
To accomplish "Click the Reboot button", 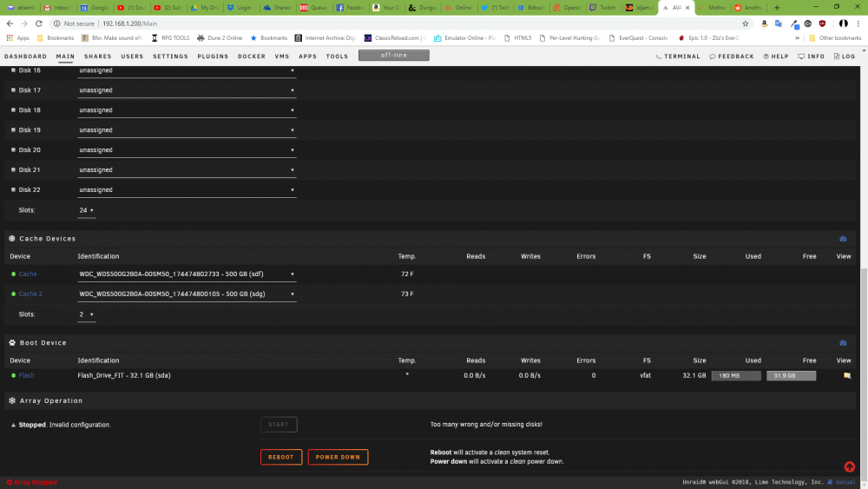I will 281,457.
